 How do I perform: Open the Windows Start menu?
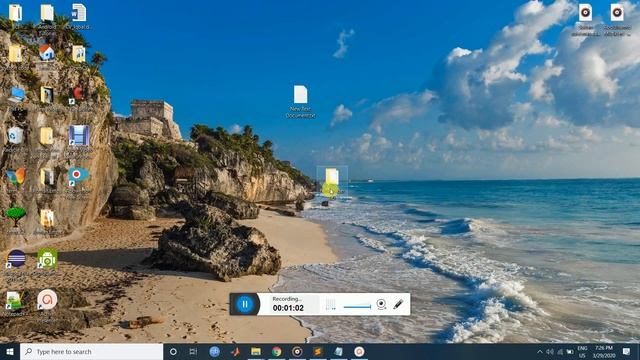pyautogui.click(x=10, y=351)
